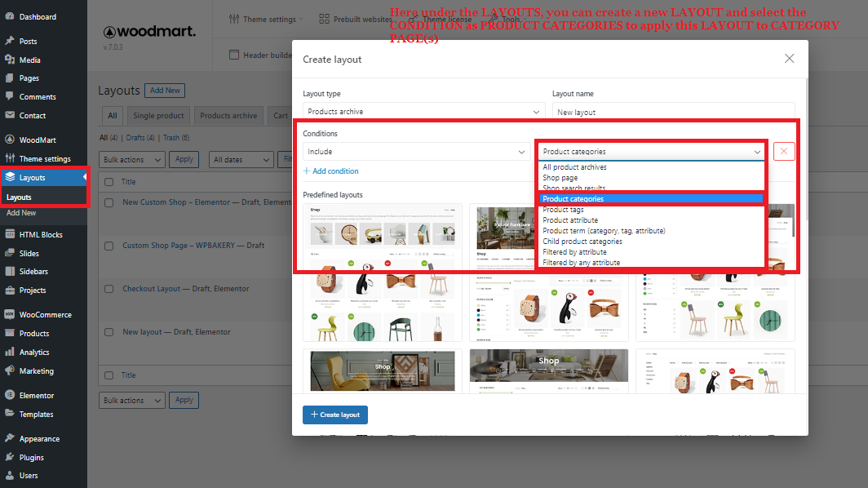This screenshot has width=868, height=488.
Task: Click the Elementor icon in sidebar
Action: coord(10,395)
